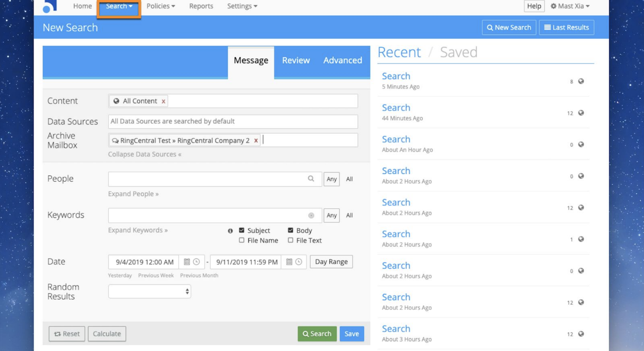Screen dimensions: 644x351
Task: Click the app logo icon
Action: [49, 6]
